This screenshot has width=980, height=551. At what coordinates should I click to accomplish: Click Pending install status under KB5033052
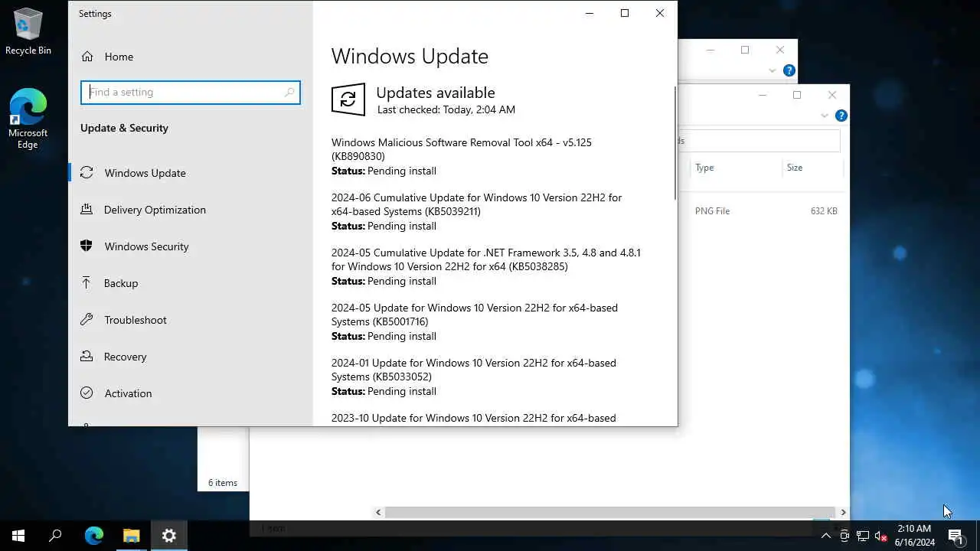coord(402,391)
